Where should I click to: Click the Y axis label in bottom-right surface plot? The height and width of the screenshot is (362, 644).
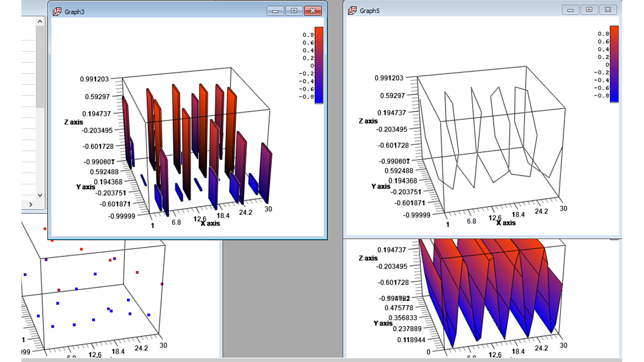click(x=383, y=323)
